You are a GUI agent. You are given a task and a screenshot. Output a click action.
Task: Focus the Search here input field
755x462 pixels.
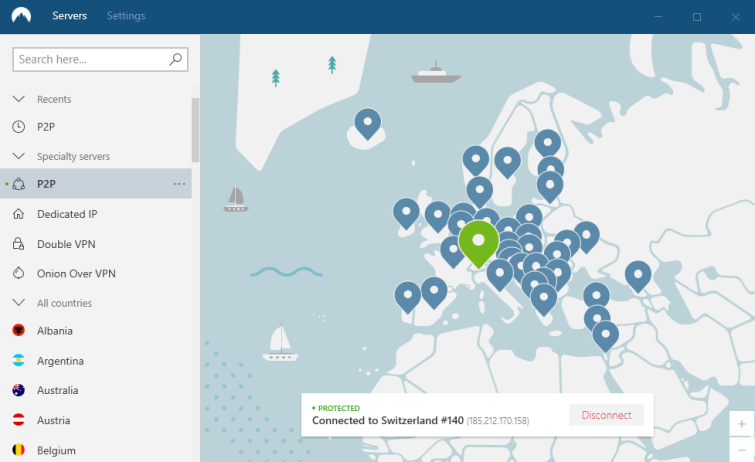[x=100, y=59]
